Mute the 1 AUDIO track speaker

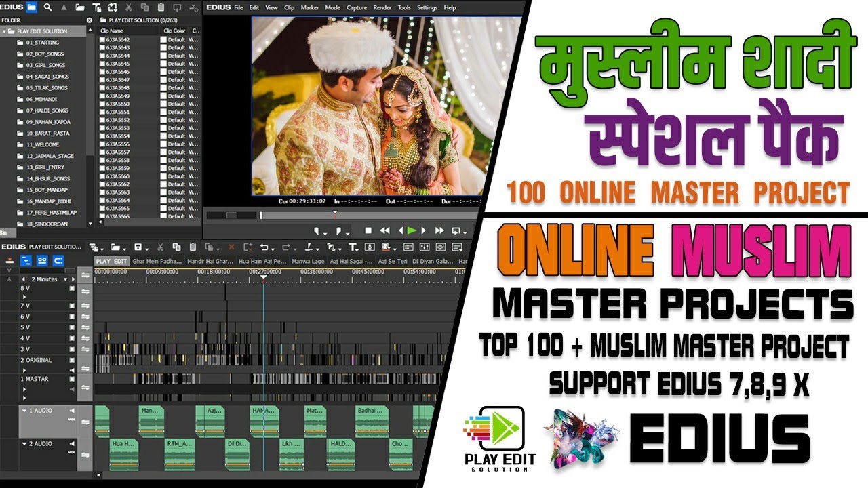click(71, 411)
